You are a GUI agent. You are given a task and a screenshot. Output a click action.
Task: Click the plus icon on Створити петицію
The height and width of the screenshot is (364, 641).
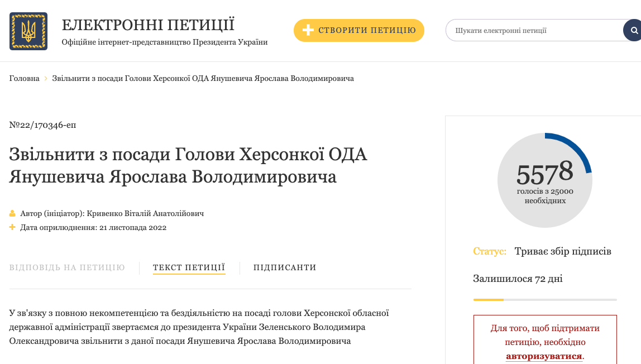[308, 30]
